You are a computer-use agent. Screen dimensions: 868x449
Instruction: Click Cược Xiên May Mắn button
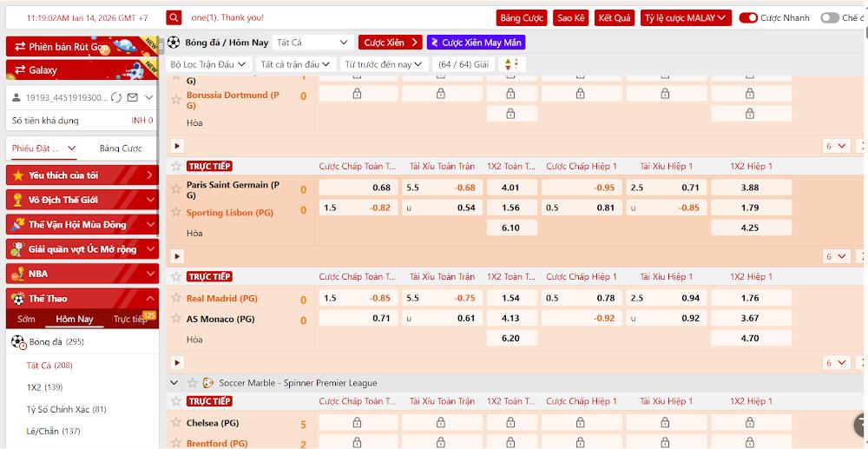coord(476,43)
